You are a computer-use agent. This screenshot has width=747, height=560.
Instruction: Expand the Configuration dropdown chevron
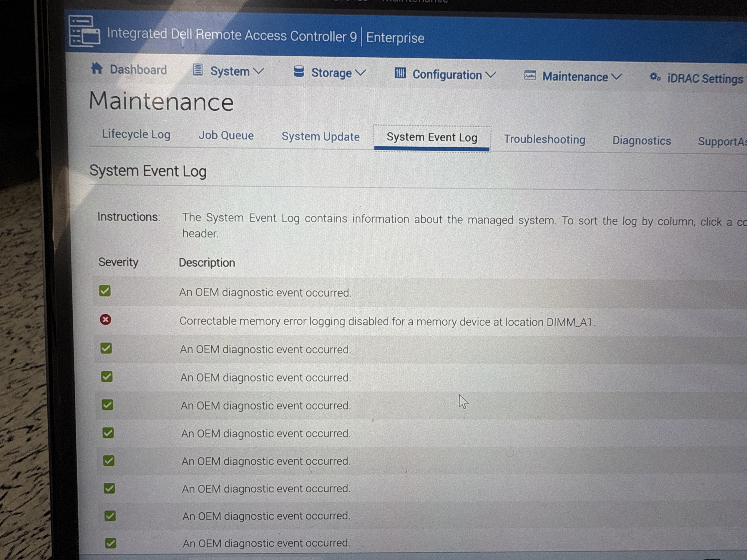(491, 75)
